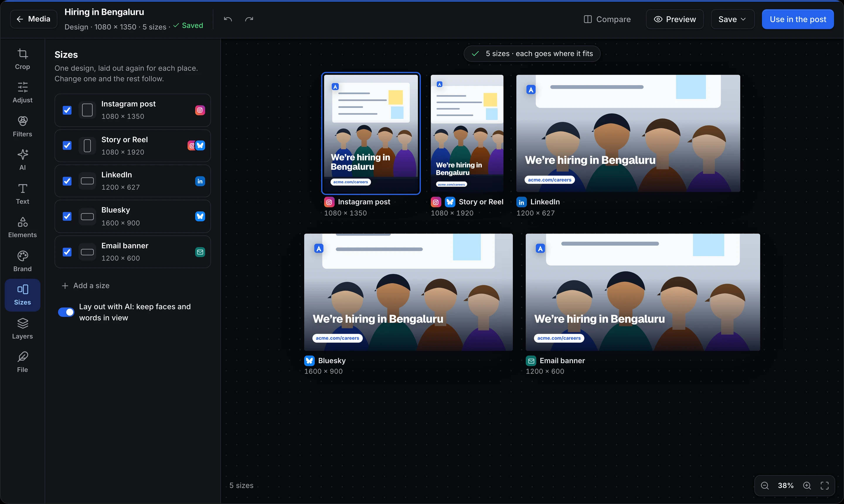This screenshot has height=504, width=844.
Task: Click LinkedIn icon under LinkedIn canvas preview
Action: click(521, 202)
